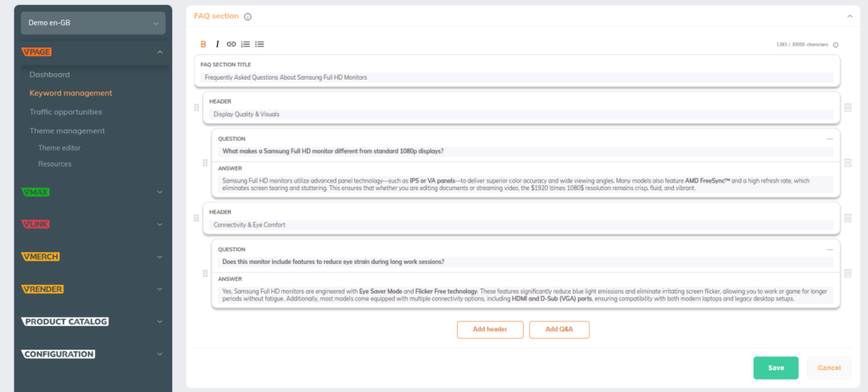Open Traffic opportunities in the sidebar
Image resolution: width=868 pixels, height=392 pixels.
point(65,112)
